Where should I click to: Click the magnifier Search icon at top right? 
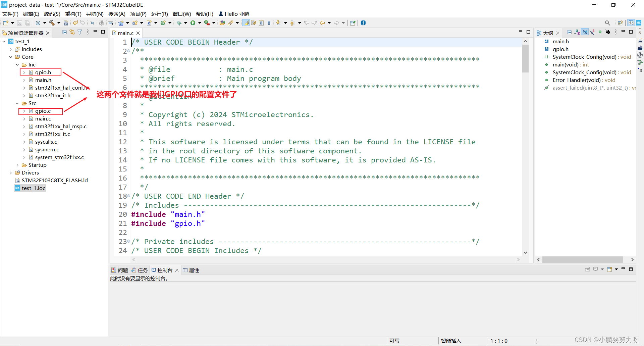click(607, 23)
